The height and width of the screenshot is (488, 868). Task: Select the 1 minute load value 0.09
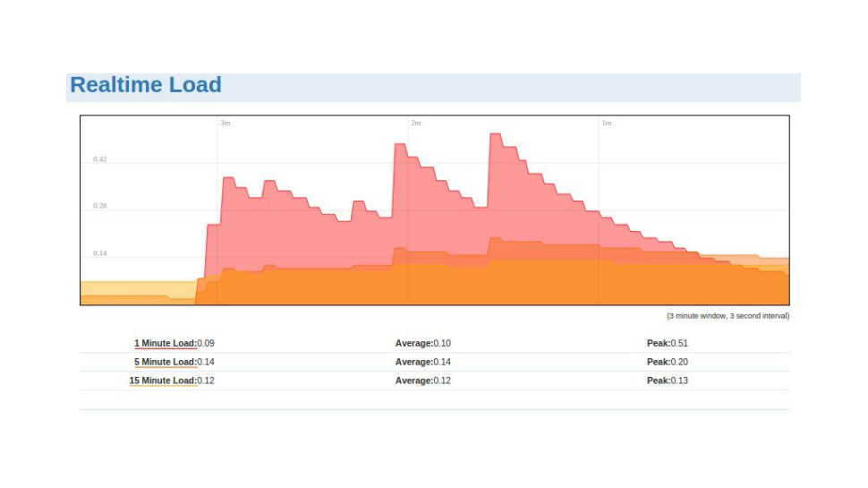pyautogui.click(x=206, y=344)
